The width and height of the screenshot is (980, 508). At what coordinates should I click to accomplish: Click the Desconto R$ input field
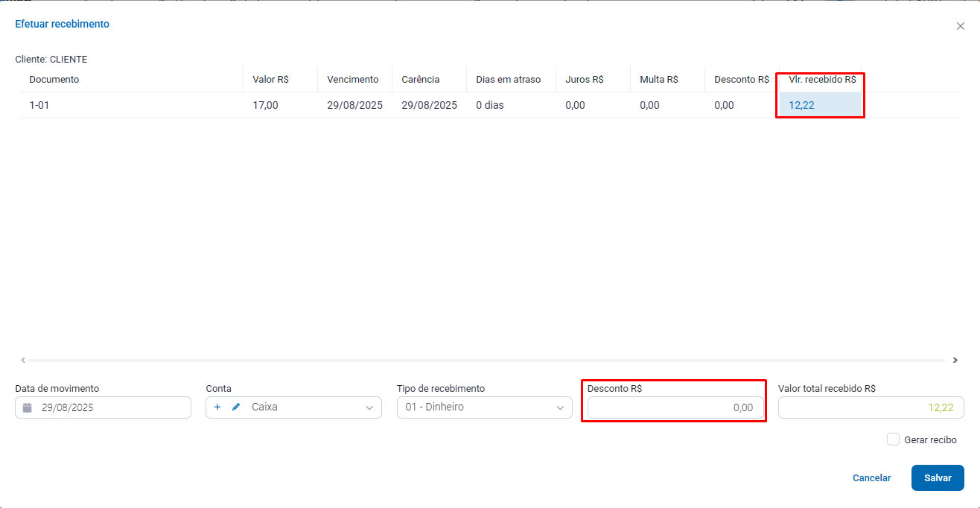tap(675, 407)
